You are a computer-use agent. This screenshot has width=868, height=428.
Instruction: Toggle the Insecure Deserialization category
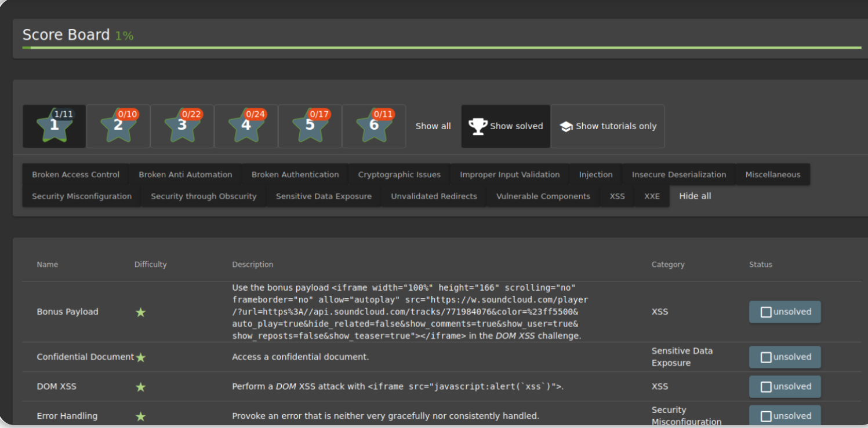tap(679, 174)
